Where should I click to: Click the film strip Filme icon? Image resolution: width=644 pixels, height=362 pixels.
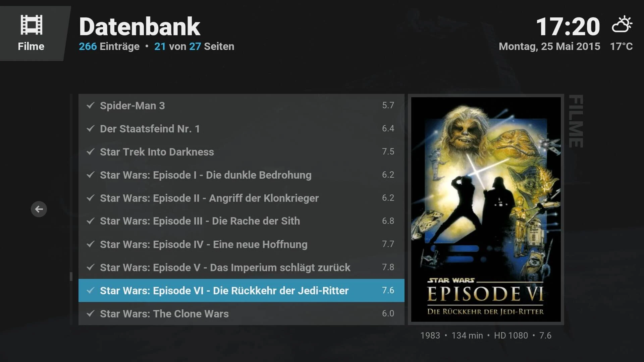point(32,25)
